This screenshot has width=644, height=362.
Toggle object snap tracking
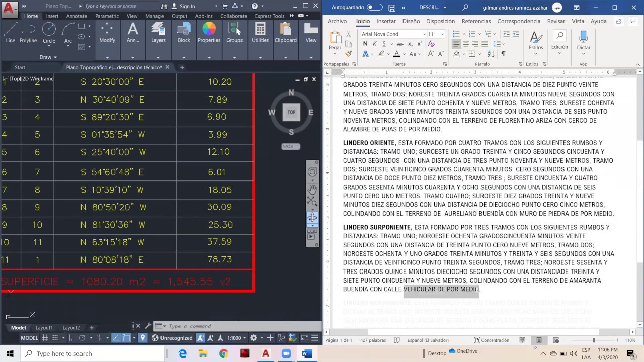click(115, 338)
